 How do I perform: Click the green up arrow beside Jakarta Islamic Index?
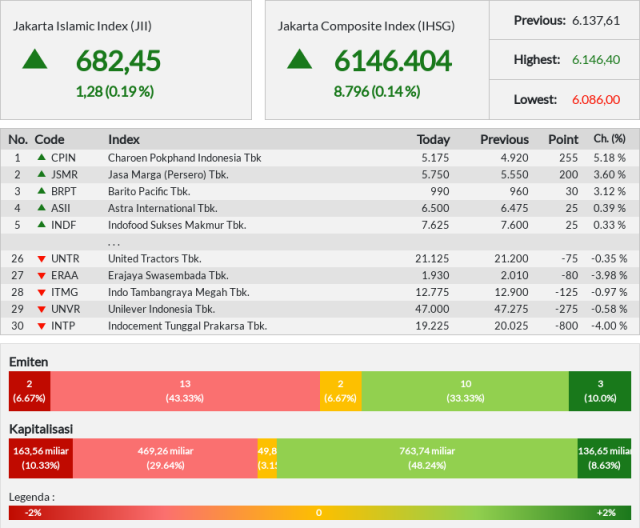[x=35, y=59]
